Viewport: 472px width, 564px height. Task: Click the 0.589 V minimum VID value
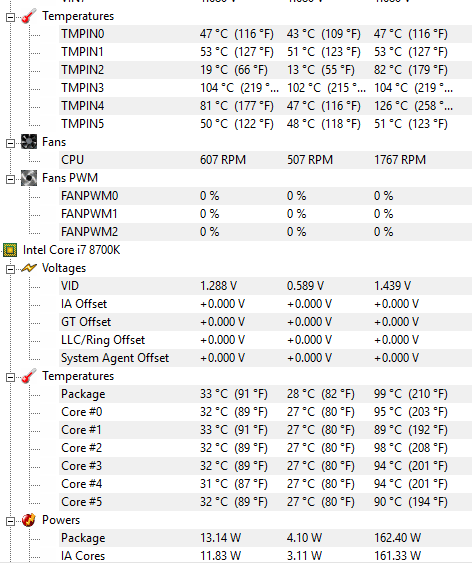click(x=305, y=286)
